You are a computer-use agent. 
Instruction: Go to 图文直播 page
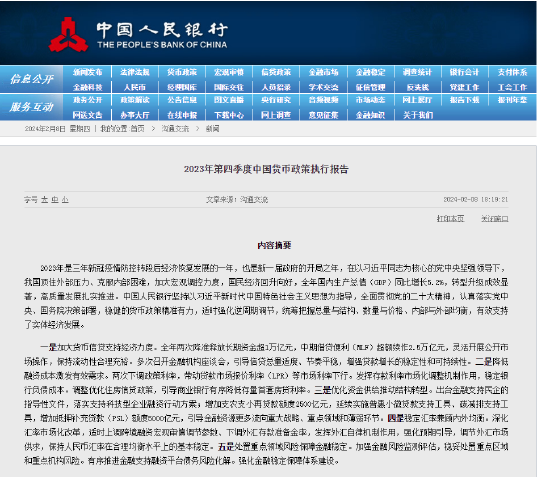[229, 100]
